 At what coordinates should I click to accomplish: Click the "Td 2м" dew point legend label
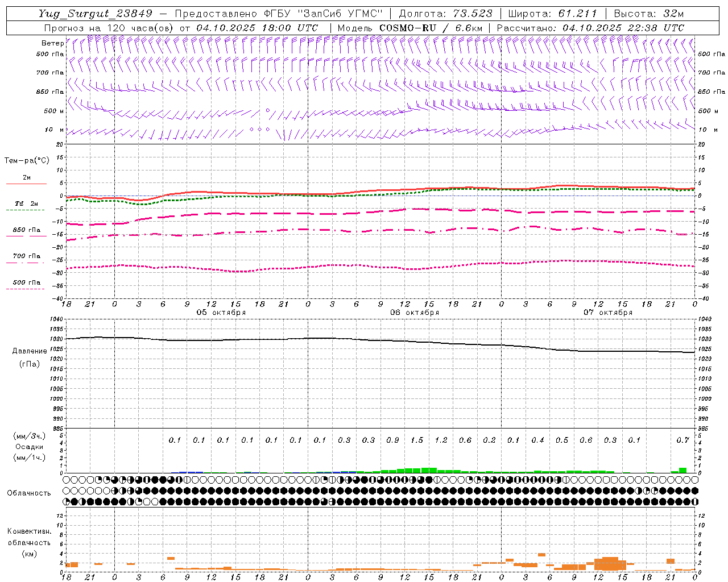[26, 203]
